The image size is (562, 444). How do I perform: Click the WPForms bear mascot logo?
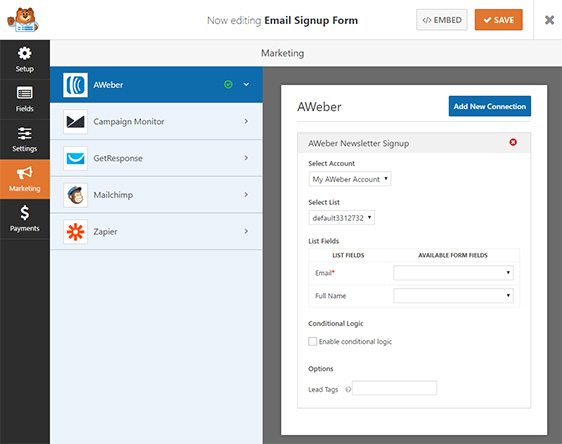[23, 20]
